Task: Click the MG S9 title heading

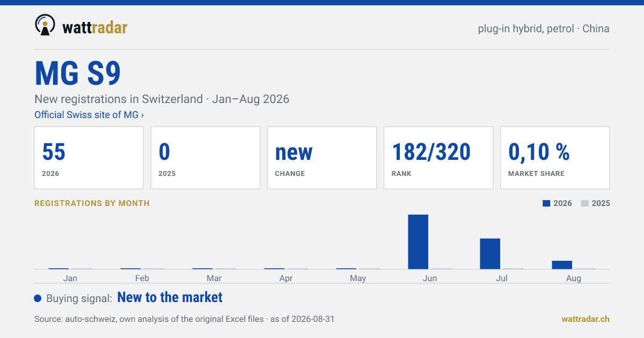Action: tap(78, 74)
